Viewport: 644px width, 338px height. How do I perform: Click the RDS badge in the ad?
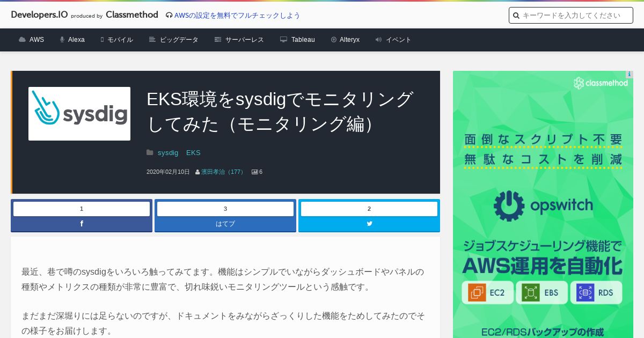point(596,293)
